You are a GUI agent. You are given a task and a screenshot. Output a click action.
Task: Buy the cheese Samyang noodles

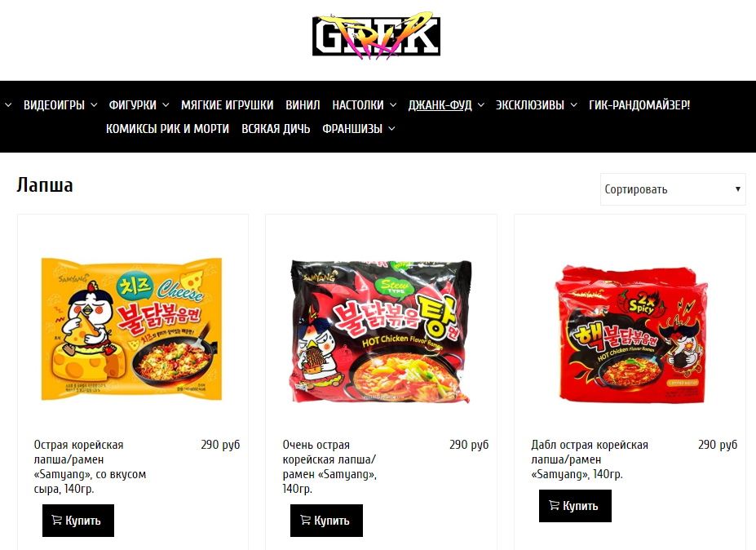point(78,521)
